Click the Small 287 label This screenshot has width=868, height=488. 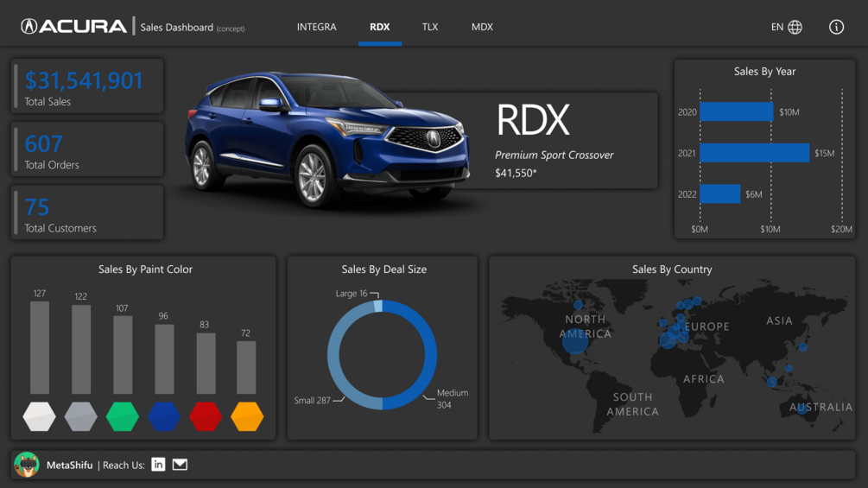312,400
